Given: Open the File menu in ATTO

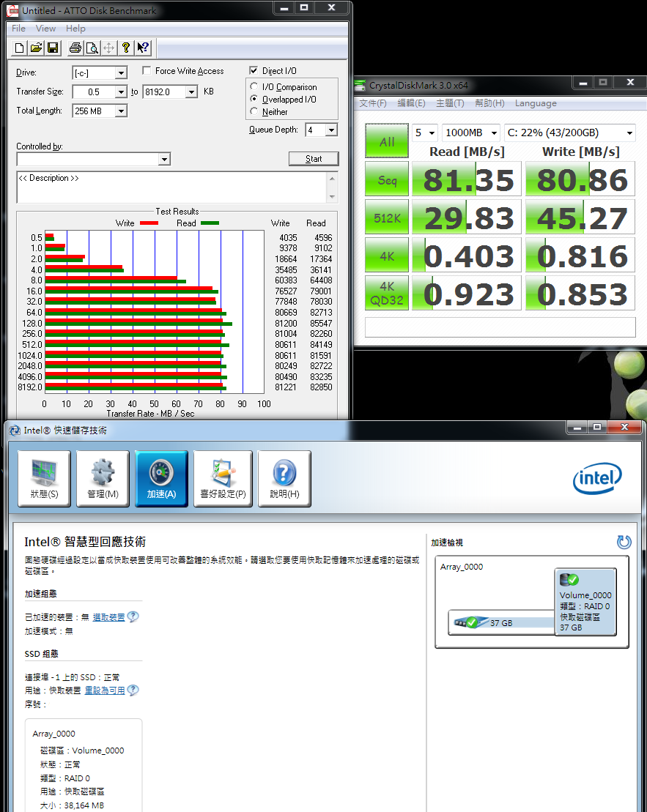Looking at the screenshot, I should [18, 29].
